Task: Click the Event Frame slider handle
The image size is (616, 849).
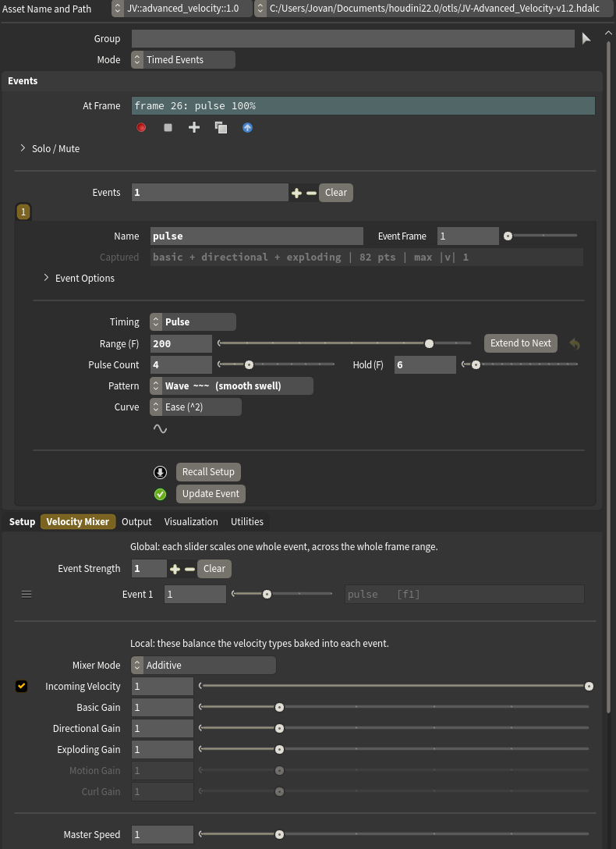Action: [508, 236]
